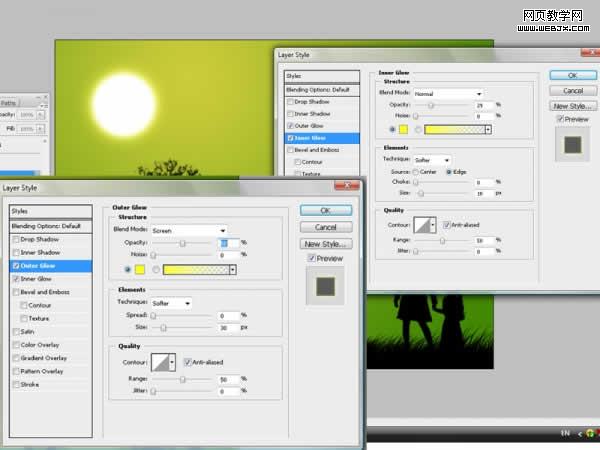Viewport: 600px width, 450px height.
Task: Select Center source radio in Inner Glow
Action: (416, 172)
